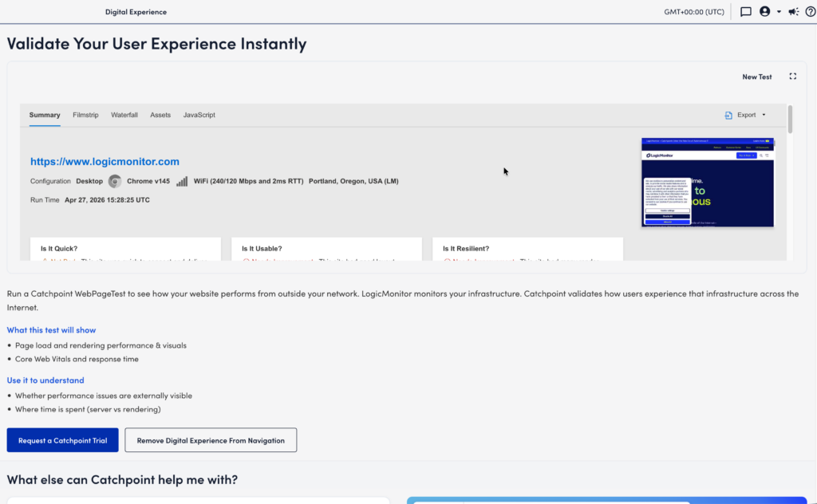
Task: Click the results panel vertical scrollbar
Action: (x=790, y=120)
